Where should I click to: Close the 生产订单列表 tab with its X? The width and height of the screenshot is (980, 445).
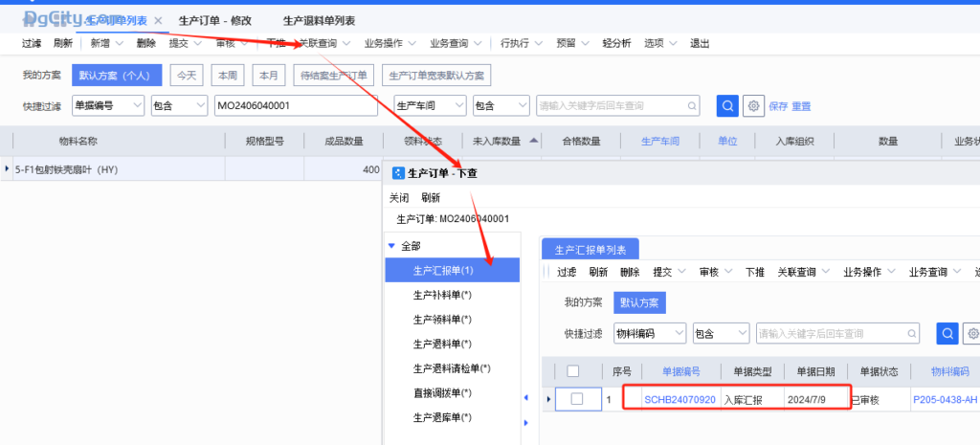coord(158,21)
